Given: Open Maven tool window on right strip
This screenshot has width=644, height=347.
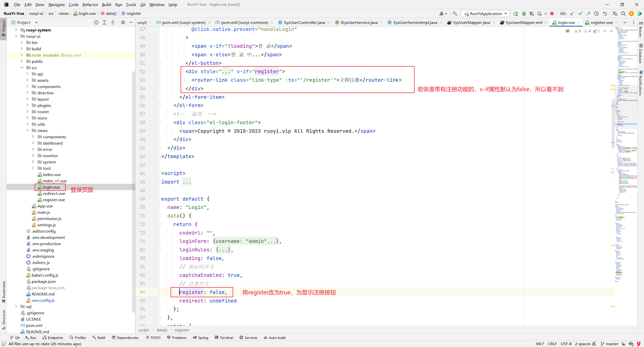Looking at the screenshot, I should click(x=640, y=29).
